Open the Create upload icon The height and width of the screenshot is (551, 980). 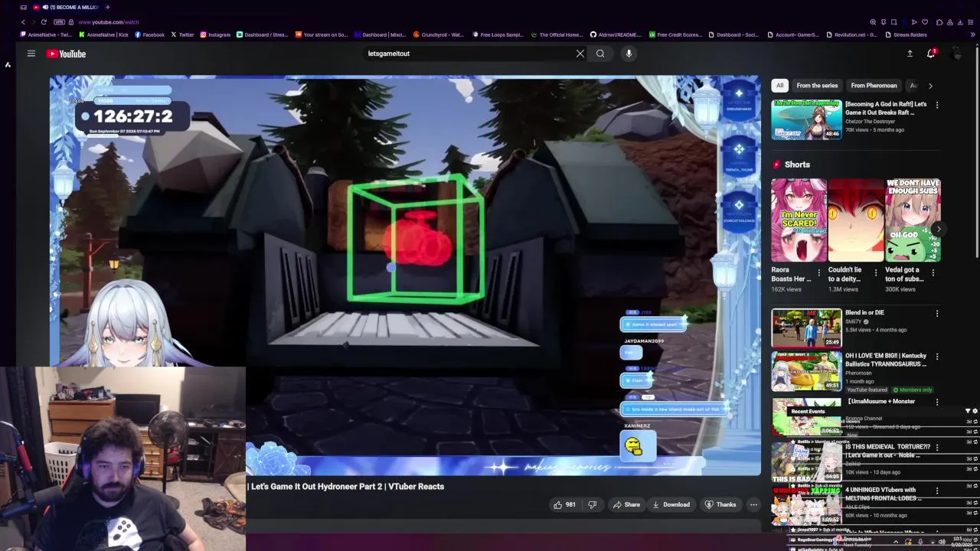tap(910, 54)
